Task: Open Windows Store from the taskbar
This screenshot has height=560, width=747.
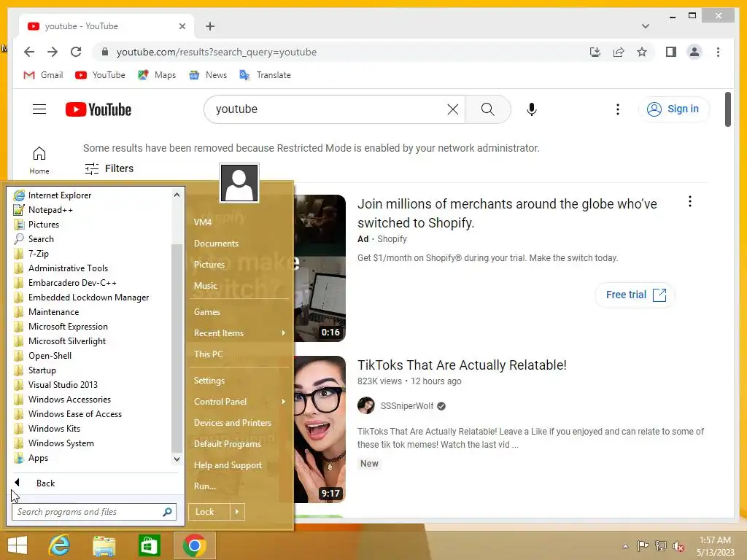Action: pyautogui.click(x=149, y=545)
